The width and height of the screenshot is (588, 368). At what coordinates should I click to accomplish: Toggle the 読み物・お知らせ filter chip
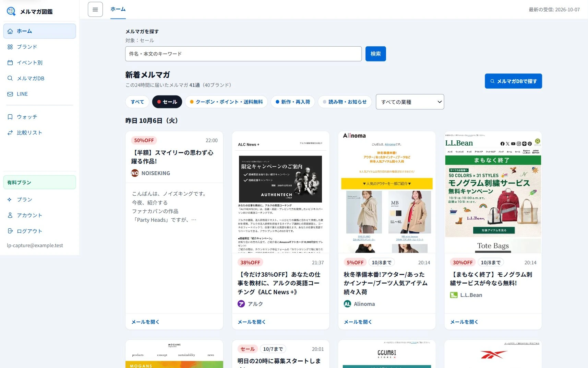coord(345,102)
